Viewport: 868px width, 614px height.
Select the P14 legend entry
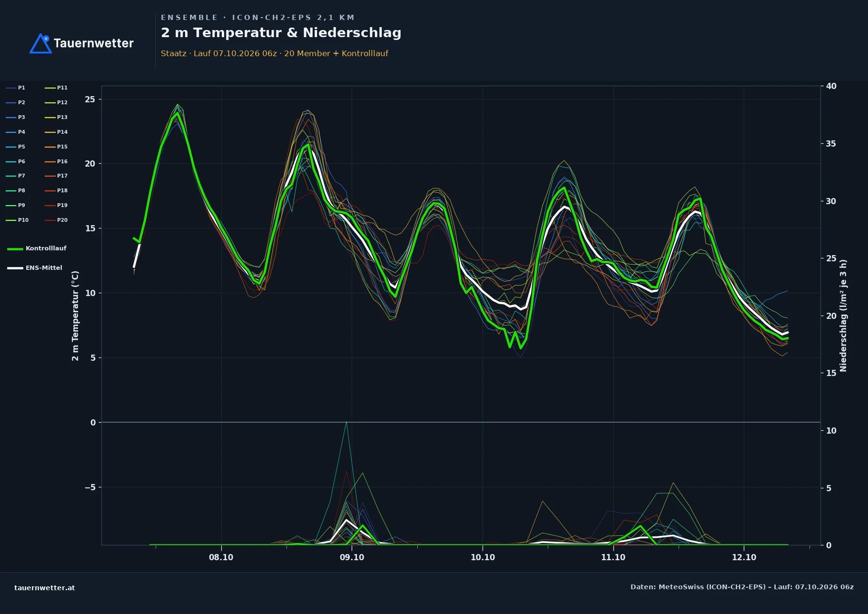pos(56,132)
